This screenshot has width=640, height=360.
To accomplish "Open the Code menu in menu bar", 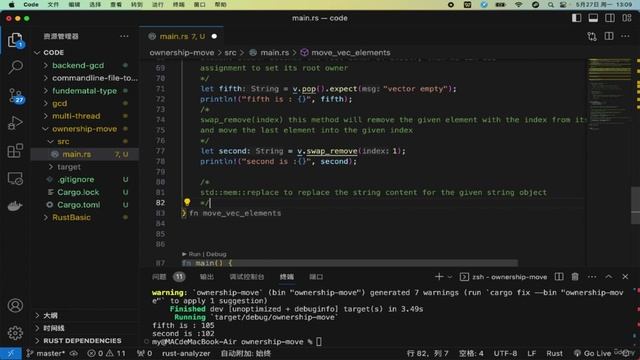I will [31, 4].
